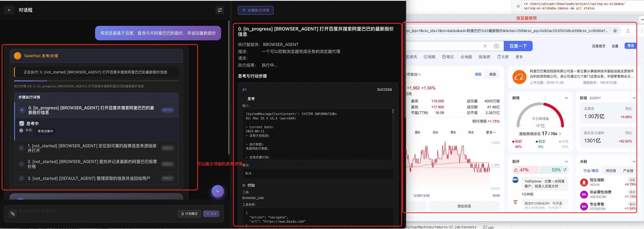Click the 发送 send button

point(211,214)
